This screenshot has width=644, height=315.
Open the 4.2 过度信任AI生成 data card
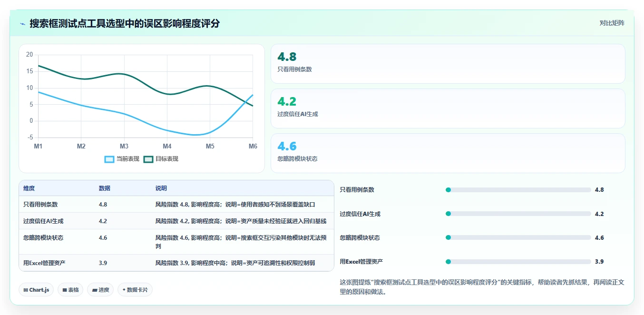click(448, 108)
